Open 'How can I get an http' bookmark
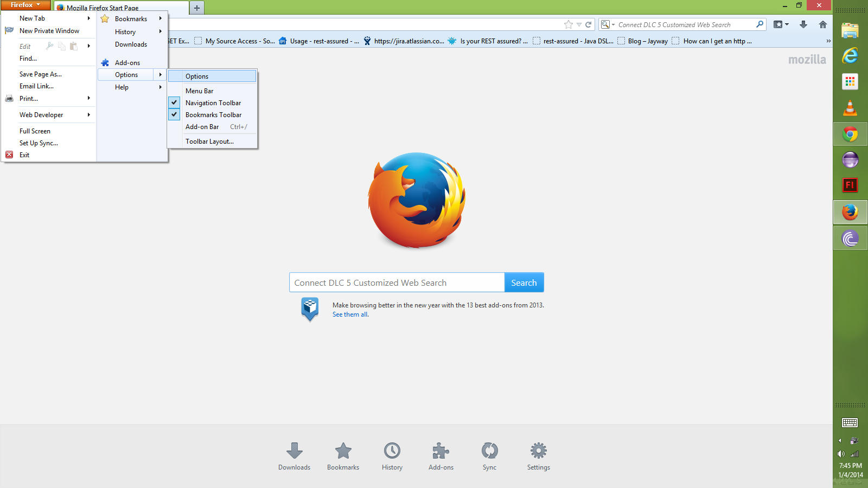The width and height of the screenshot is (868, 488). [712, 41]
